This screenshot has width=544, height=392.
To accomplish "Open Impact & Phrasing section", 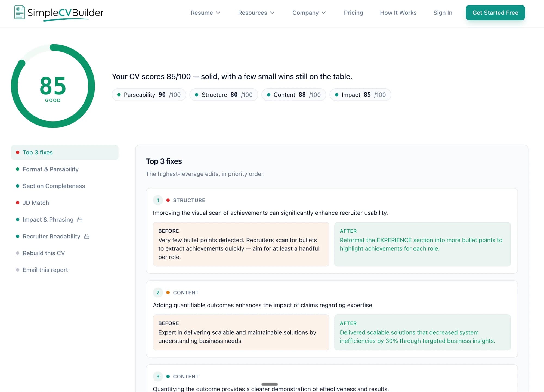I will pyautogui.click(x=65, y=219).
